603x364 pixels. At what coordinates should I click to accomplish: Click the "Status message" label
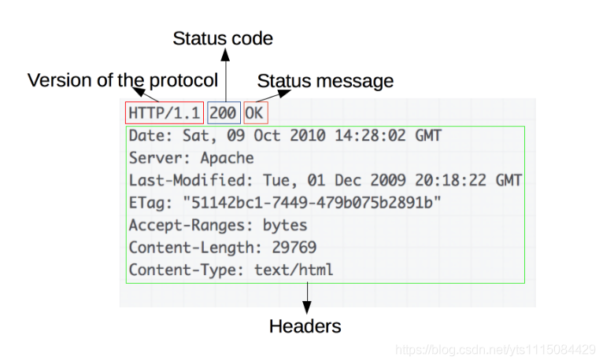click(325, 80)
